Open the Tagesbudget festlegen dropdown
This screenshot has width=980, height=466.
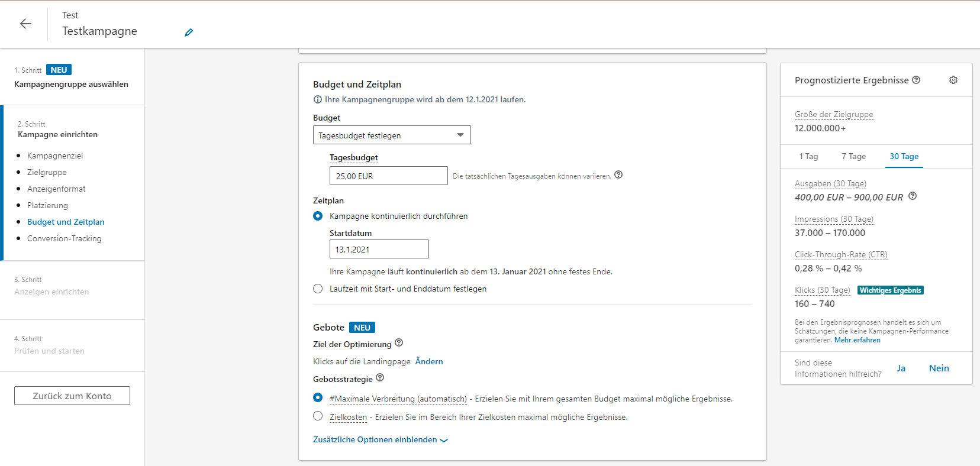coord(392,135)
